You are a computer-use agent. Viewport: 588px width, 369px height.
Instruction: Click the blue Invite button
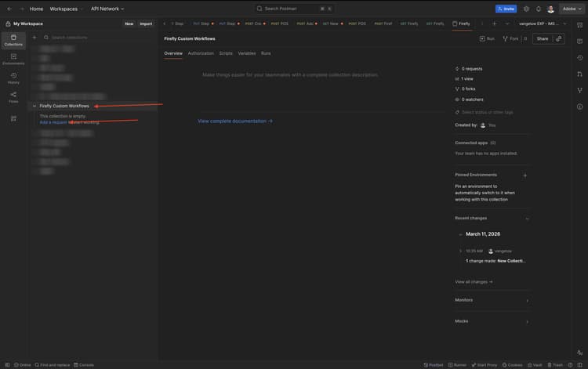click(506, 9)
